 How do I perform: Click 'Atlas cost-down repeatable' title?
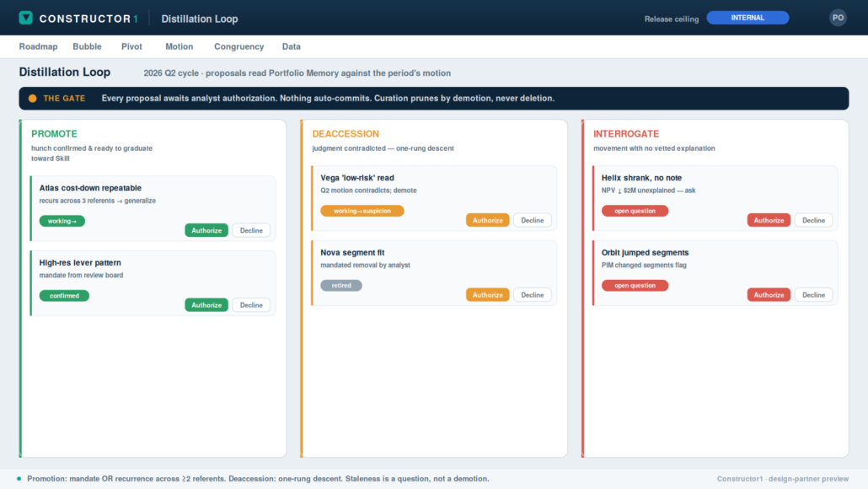pyautogui.click(x=90, y=188)
